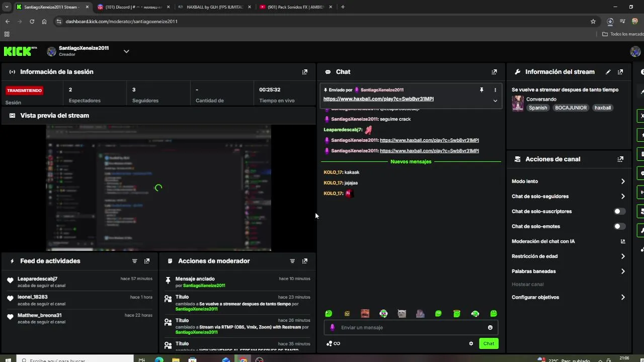Image resolution: width=644 pixels, height=362 pixels.
Task: Open Chat de solo-seguidores options
Action: click(568, 197)
